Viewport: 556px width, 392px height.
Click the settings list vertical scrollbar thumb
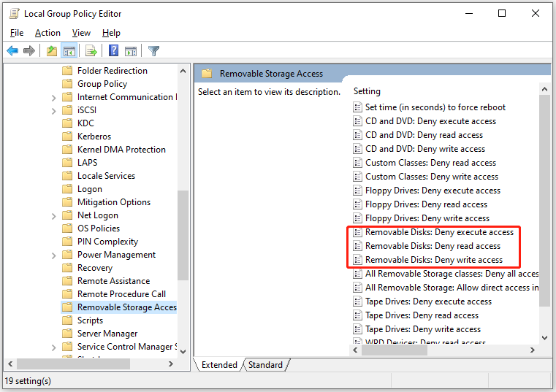click(544, 201)
